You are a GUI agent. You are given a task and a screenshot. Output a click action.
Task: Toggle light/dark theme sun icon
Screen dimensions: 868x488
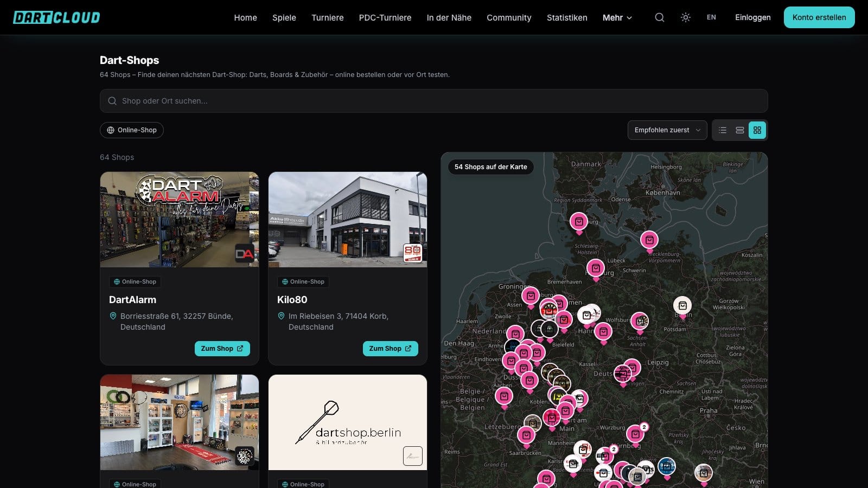[686, 17]
